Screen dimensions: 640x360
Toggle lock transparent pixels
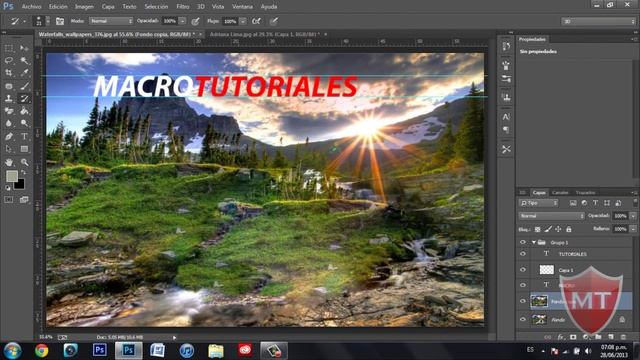(x=538, y=229)
